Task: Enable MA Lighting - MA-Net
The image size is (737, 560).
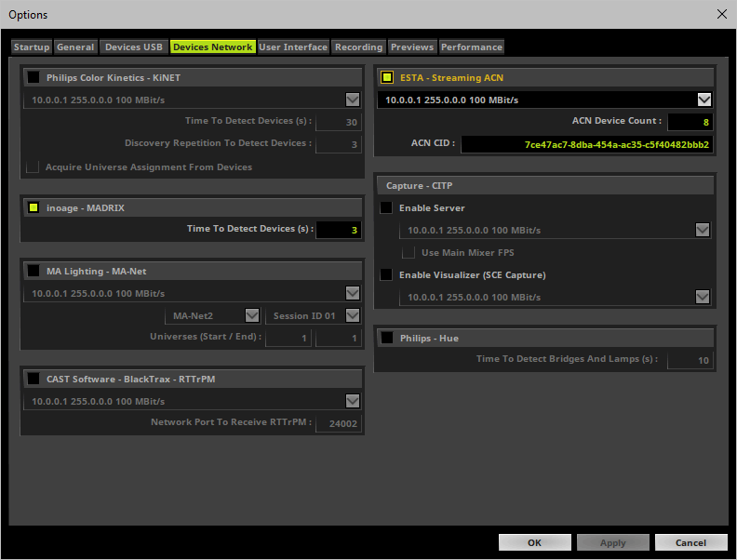Action: coord(33,271)
